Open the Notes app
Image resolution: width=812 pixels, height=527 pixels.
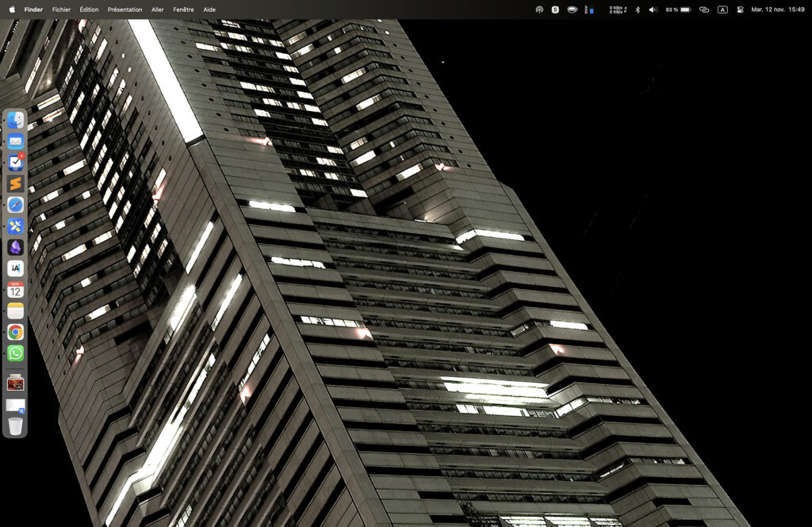[x=16, y=309]
